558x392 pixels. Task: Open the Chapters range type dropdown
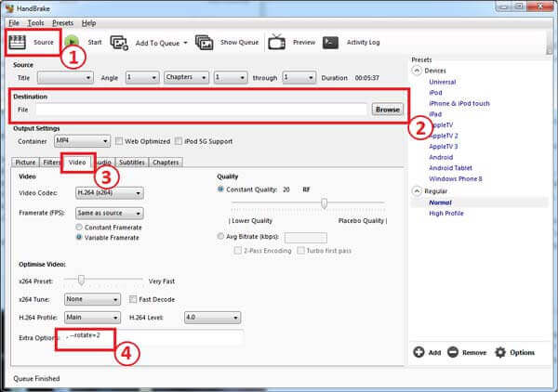[186, 77]
